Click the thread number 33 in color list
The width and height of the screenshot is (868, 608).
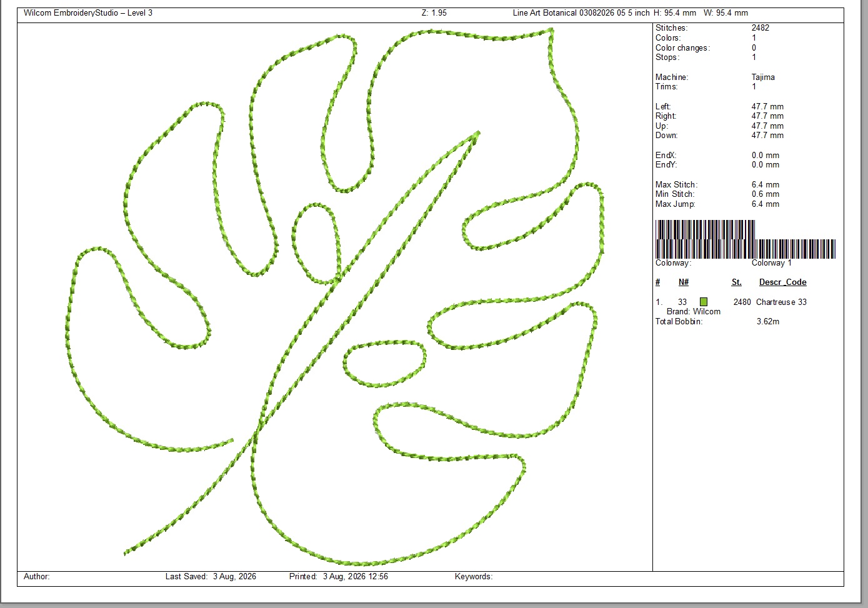[x=682, y=302]
